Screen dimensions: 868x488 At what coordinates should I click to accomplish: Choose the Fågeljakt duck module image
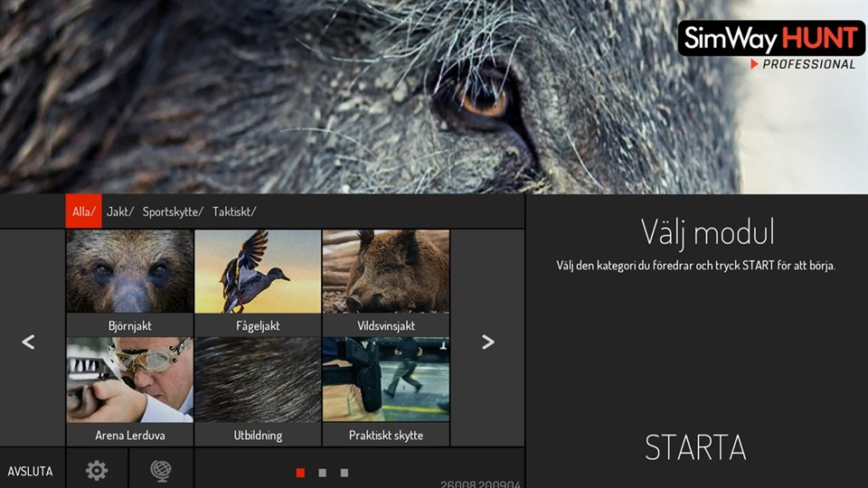tap(258, 271)
